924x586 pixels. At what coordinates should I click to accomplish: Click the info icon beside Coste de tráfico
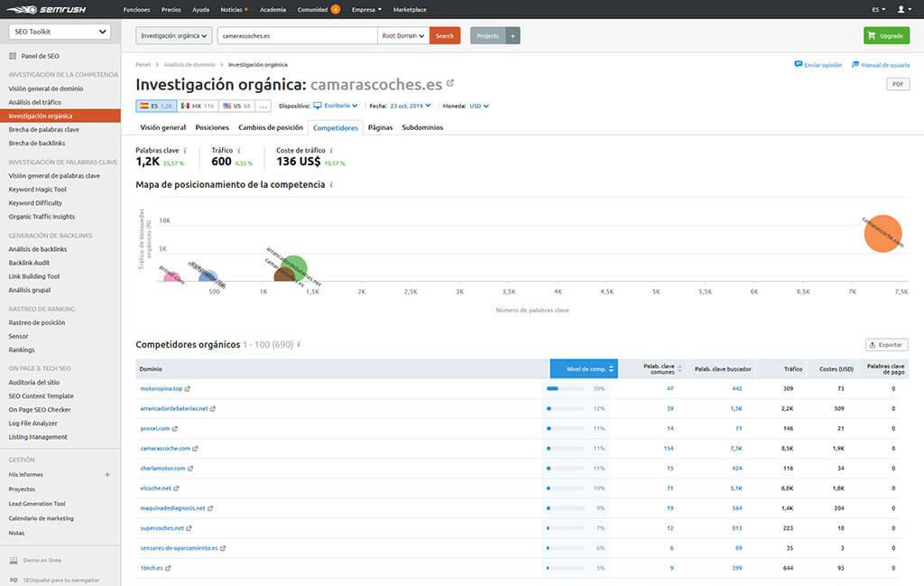coord(331,150)
